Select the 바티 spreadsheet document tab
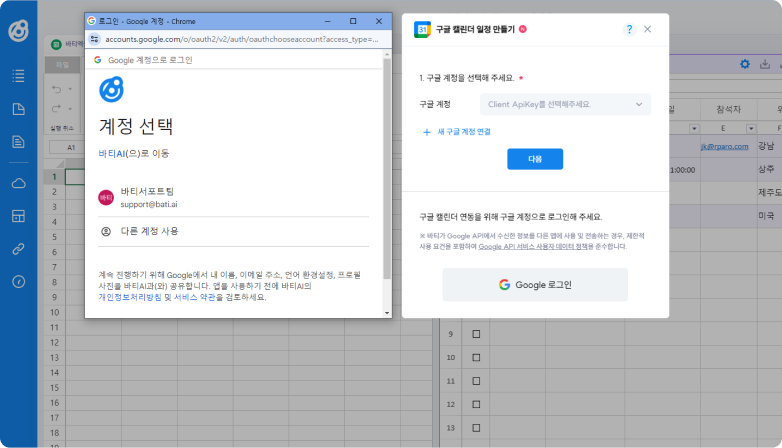782x448 pixels. click(68, 44)
